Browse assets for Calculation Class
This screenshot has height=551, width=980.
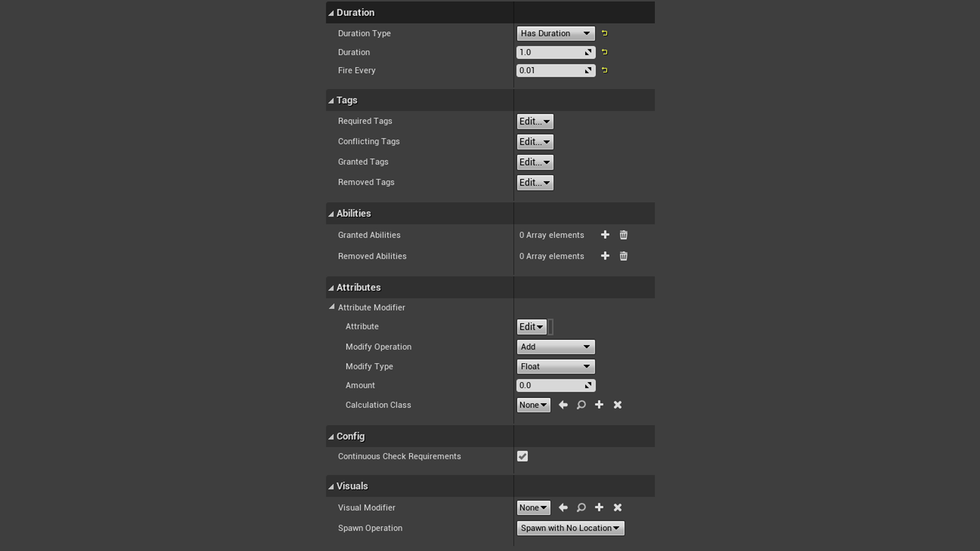[581, 405]
